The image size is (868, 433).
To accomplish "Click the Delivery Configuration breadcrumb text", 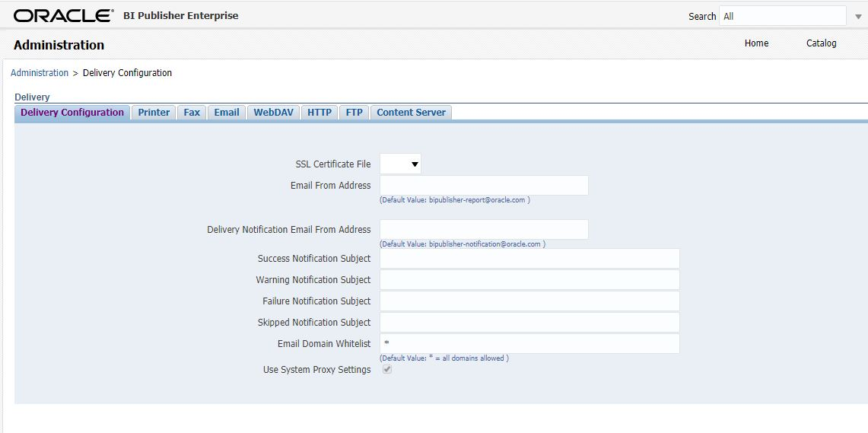I will pos(127,72).
